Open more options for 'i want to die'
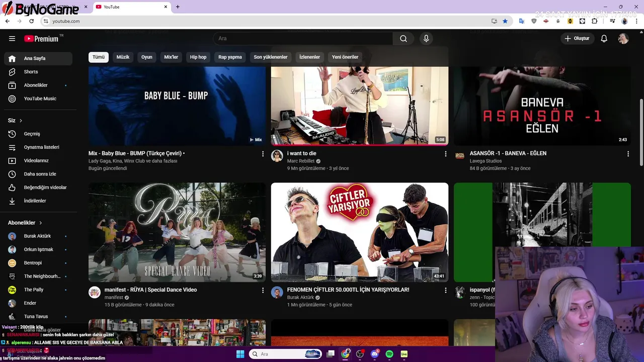 pos(445,154)
